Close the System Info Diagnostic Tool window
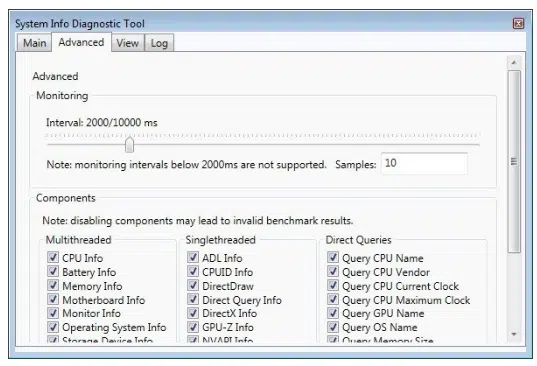Image resolution: width=537 pixels, height=366 pixels. click(518, 23)
